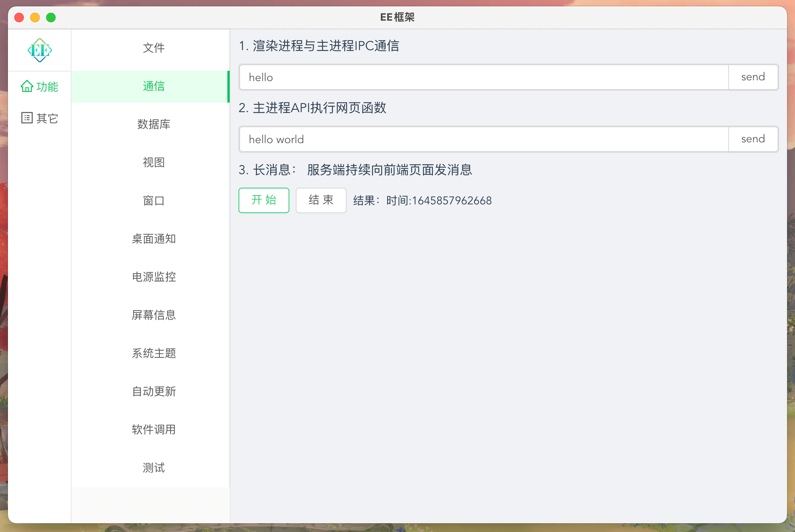The width and height of the screenshot is (795, 532).
Task: Open the 数据库 section
Action: [x=153, y=124]
